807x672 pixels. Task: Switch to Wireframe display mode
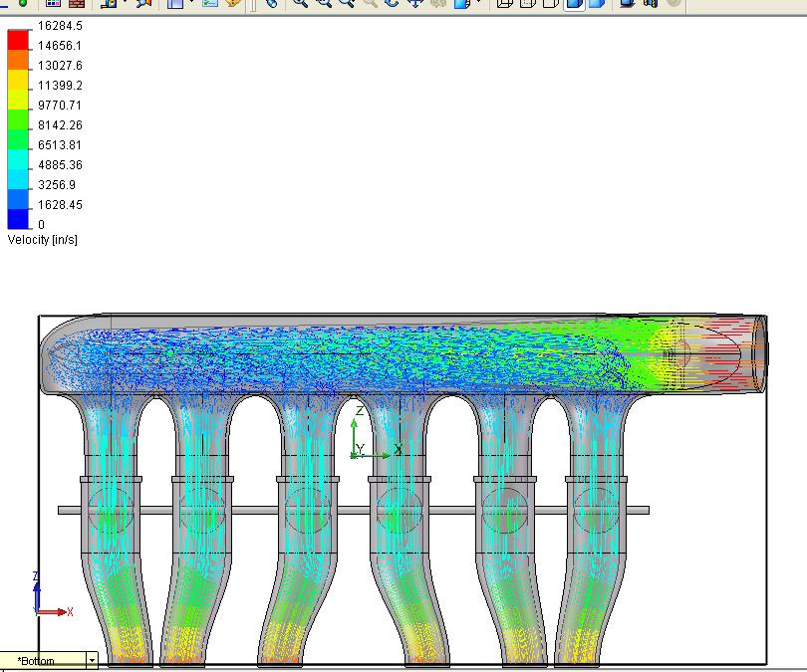tap(505, 4)
